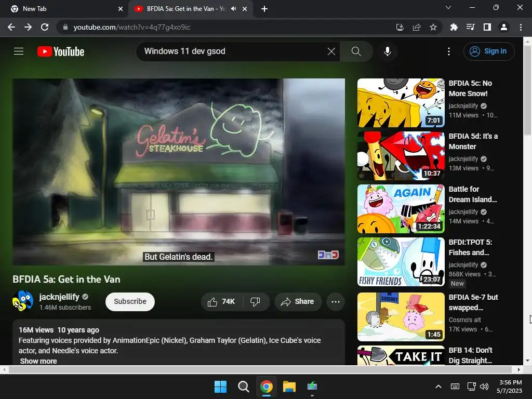The width and height of the screenshot is (532, 399).
Task: Open tab search chevron dropdown
Action: pos(448,7)
